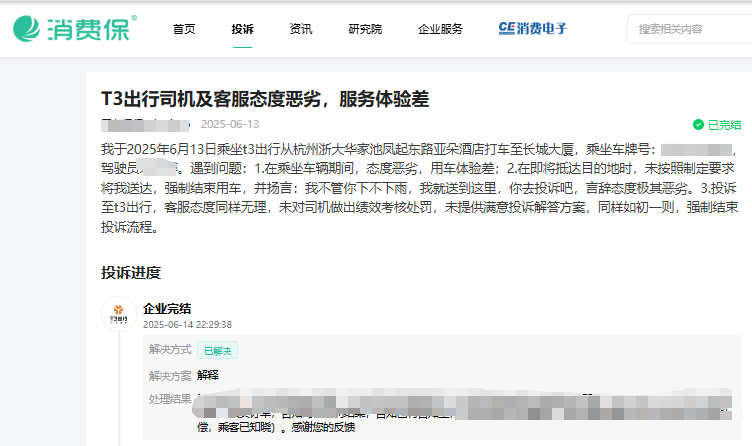752x446 pixels.
Task: Click the green 已完结 checkmark icon
Action: 698,125
